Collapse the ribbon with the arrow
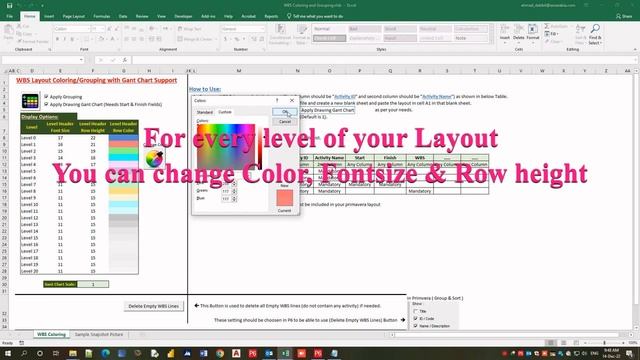 635,49
